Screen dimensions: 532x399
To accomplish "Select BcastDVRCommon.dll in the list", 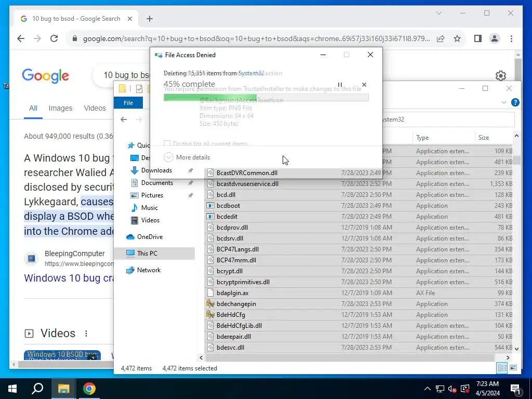I will pos(247,173).
